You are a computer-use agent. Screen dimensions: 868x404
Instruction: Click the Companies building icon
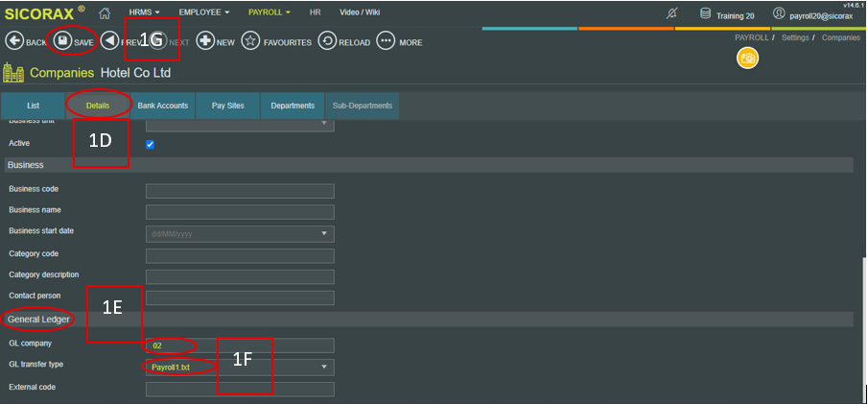[13, 73]
